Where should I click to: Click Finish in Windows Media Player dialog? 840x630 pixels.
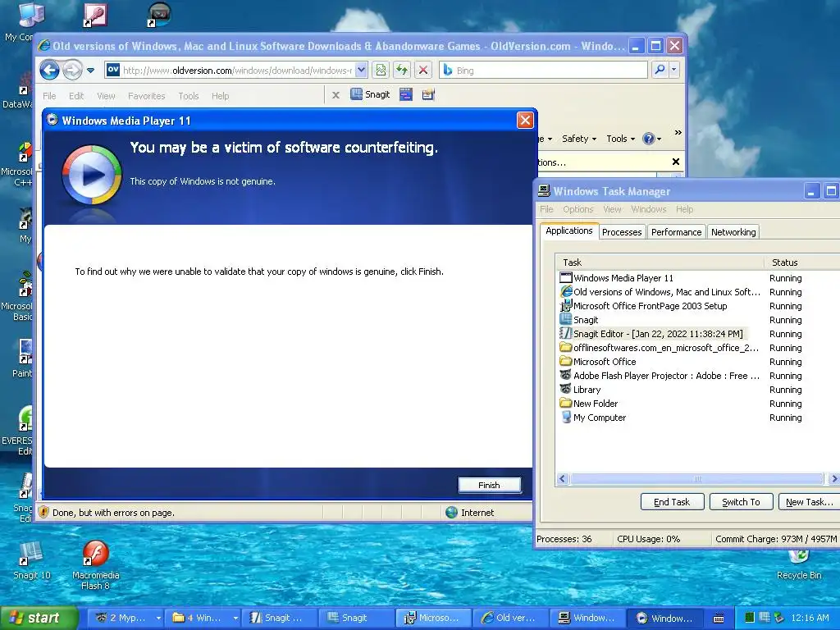pos(489,485)
